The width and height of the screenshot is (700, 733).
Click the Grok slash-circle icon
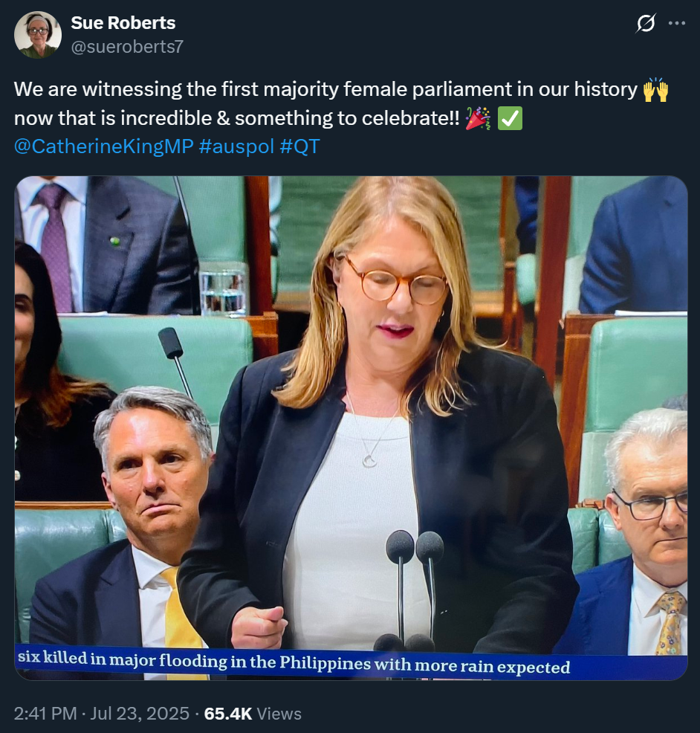click(645, 23)
